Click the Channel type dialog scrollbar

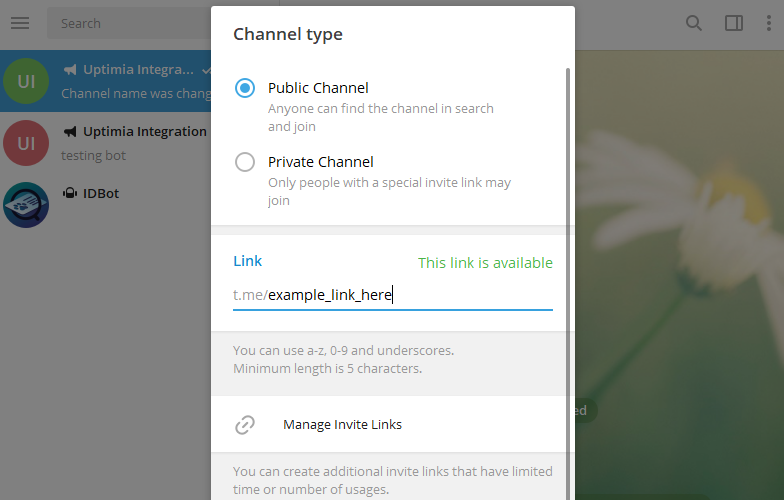569,250
